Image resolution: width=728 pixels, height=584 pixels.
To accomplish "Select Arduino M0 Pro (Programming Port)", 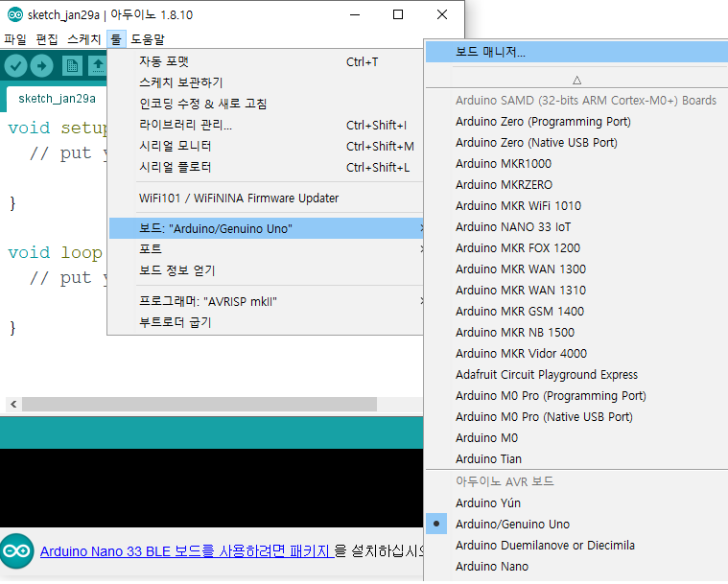I will pos(576,396).
